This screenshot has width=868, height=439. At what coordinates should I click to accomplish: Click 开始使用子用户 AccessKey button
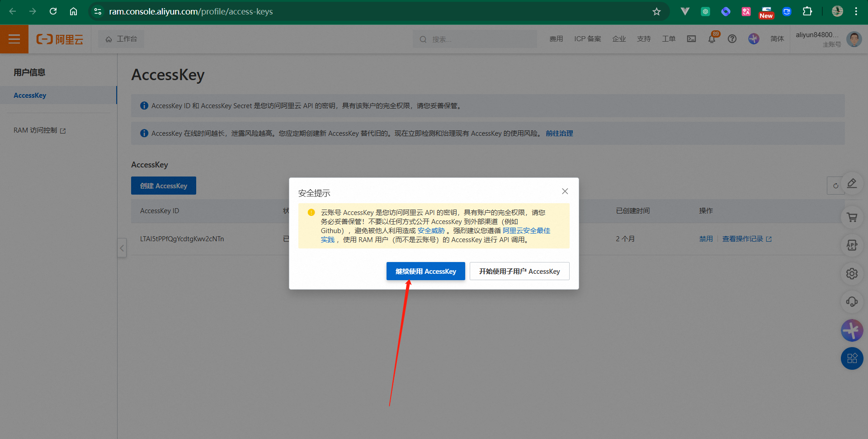click(x=519, y=271)
